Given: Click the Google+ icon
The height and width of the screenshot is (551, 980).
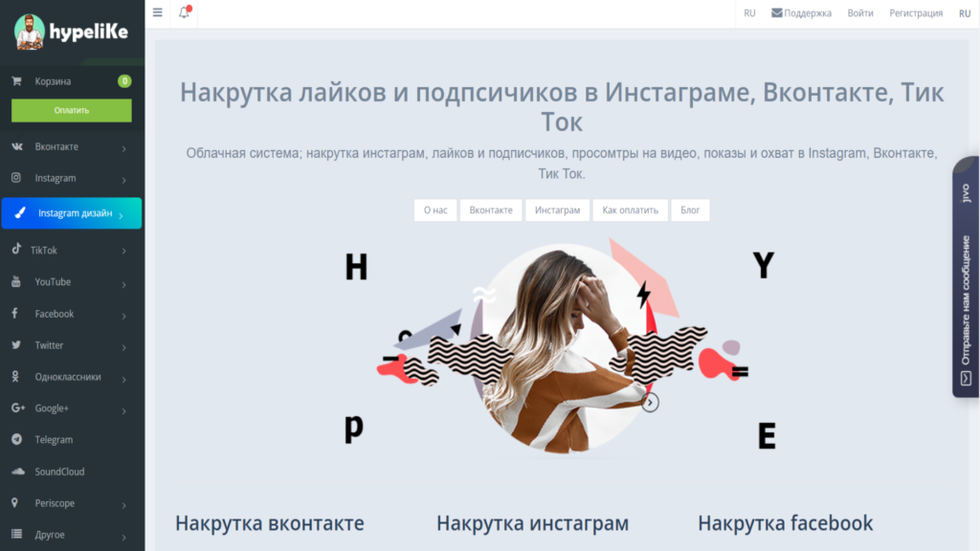Looking at the screenshot, I should coord(18,408).
